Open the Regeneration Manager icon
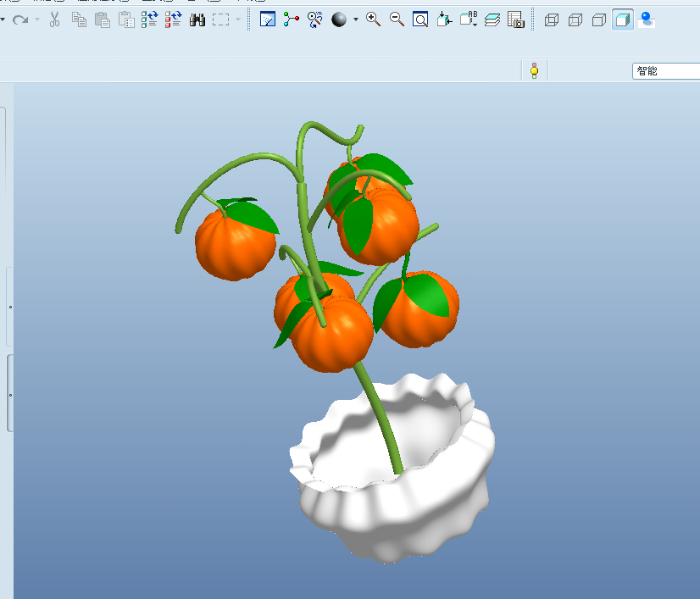 pos(173,19)
